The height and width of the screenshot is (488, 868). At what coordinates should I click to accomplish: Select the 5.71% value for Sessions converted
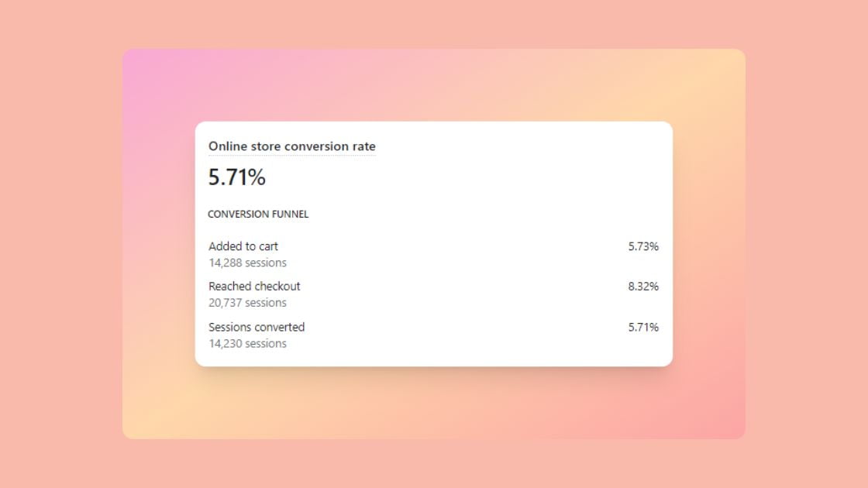(x=643, y=327)
